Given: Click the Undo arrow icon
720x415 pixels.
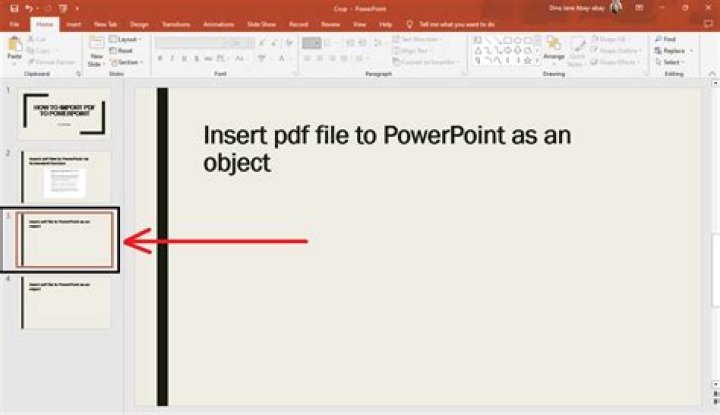Looking at the screenshot, I should [x=29, y=8].
